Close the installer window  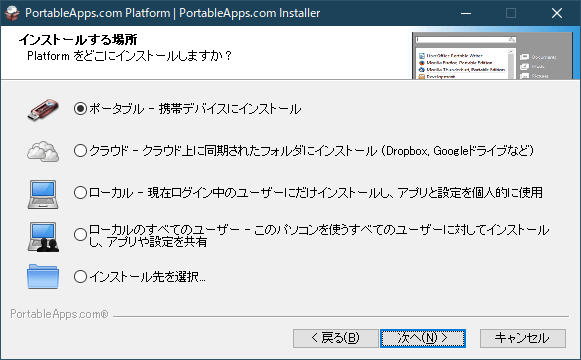[x=557, y=13]
